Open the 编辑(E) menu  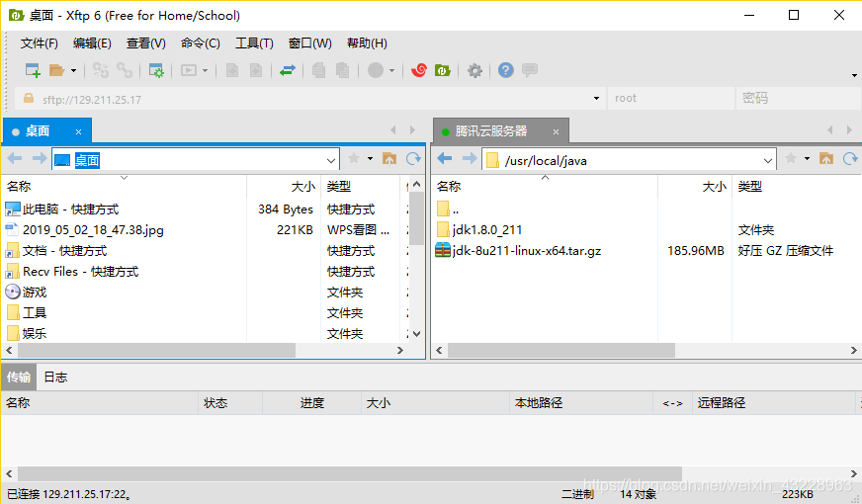[x=92, y=42]
